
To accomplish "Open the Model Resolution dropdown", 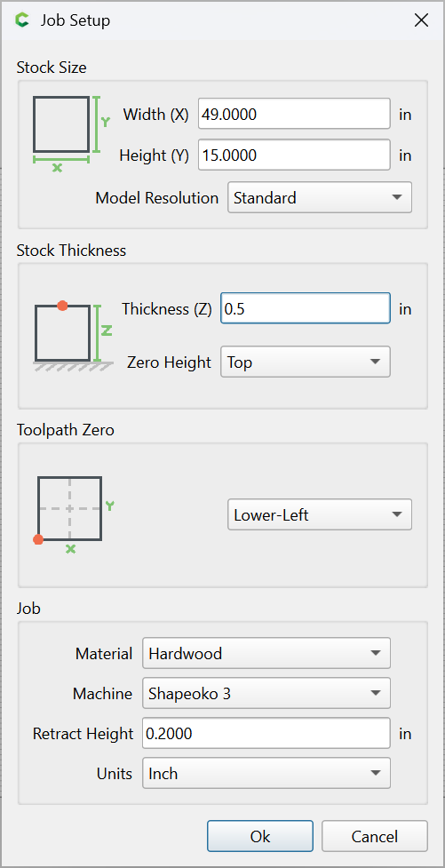I will (x=320, y=197).
